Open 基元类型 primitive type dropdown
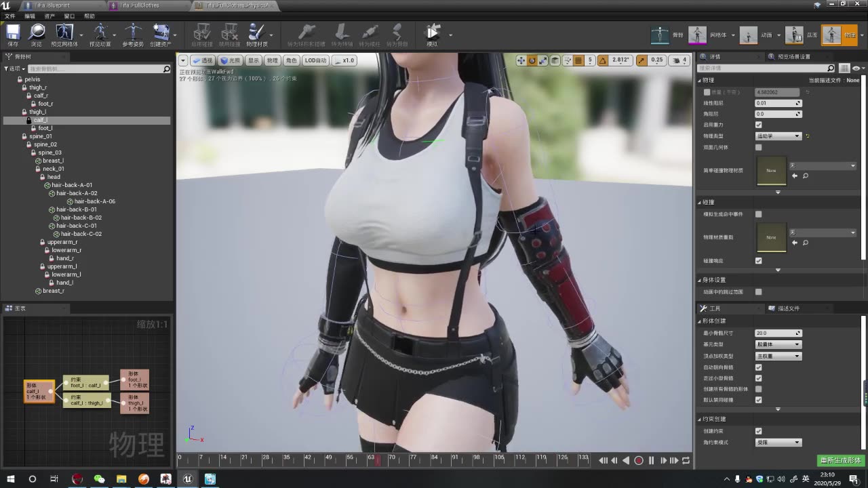This screenshot has width=868, height=488. 778,345
